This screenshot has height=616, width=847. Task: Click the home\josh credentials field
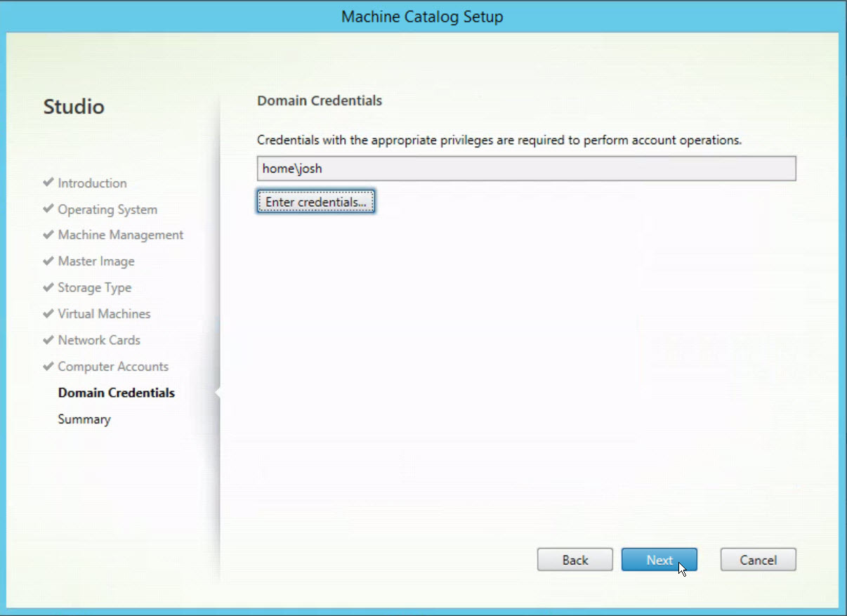(526, 169)
